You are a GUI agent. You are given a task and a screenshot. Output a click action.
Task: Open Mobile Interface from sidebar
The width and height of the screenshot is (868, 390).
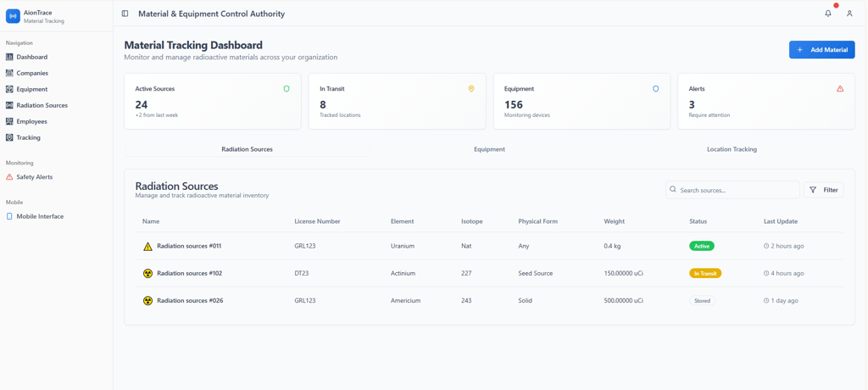tap(40, 216)
